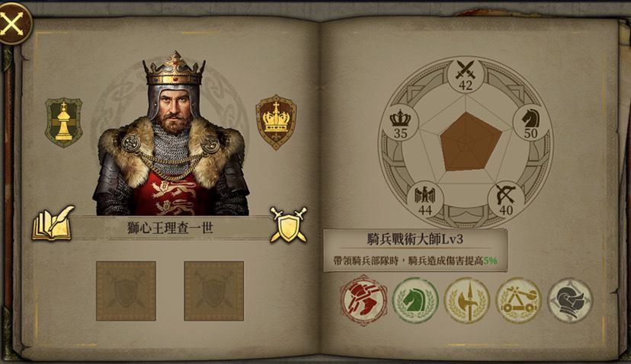Tap the bow archery stat 40

506,200
